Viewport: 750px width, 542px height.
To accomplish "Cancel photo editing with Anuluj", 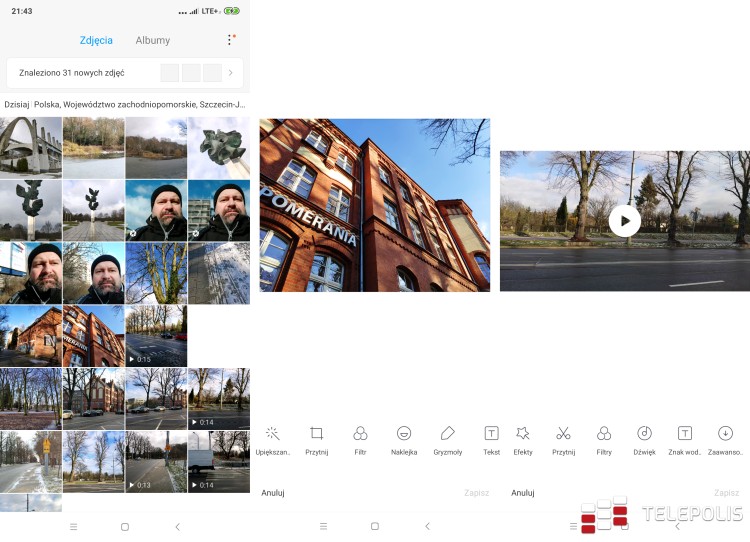I will 273,493.
